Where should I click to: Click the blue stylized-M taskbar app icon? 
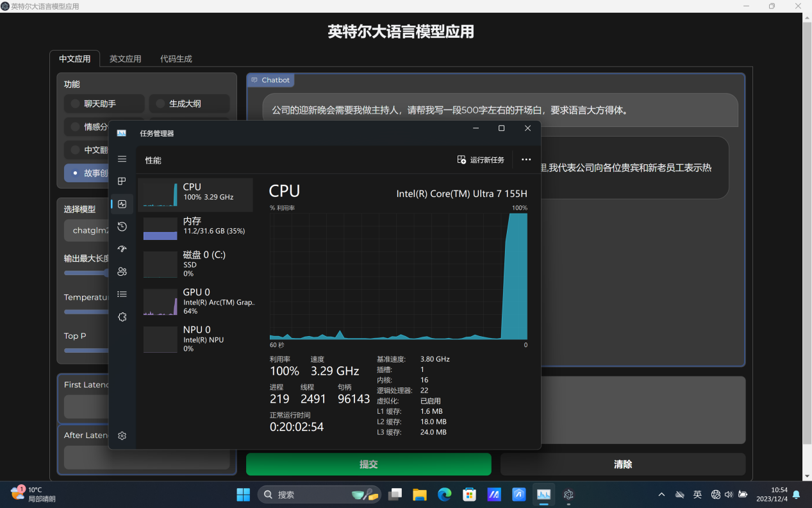[x=494, y=495]
